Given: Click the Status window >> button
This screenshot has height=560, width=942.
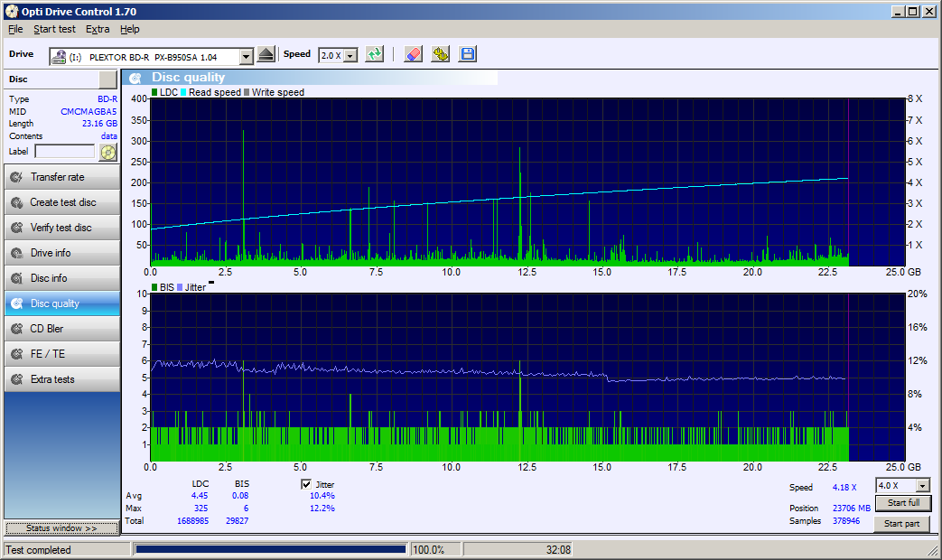Looking at the screenshot, I should (62, 528).
